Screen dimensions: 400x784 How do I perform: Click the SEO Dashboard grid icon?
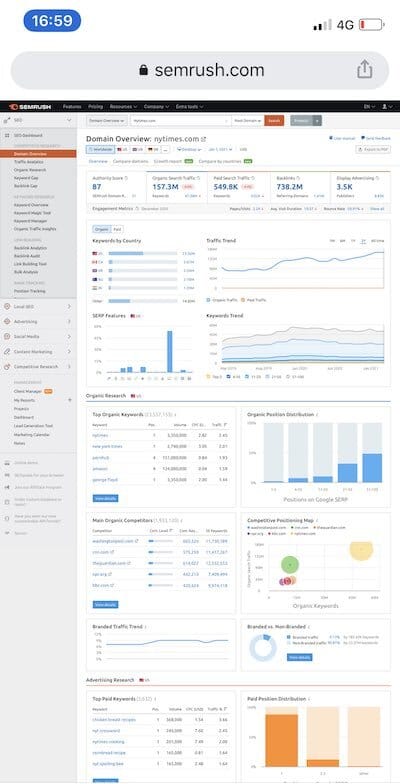(x=7, y=136)
